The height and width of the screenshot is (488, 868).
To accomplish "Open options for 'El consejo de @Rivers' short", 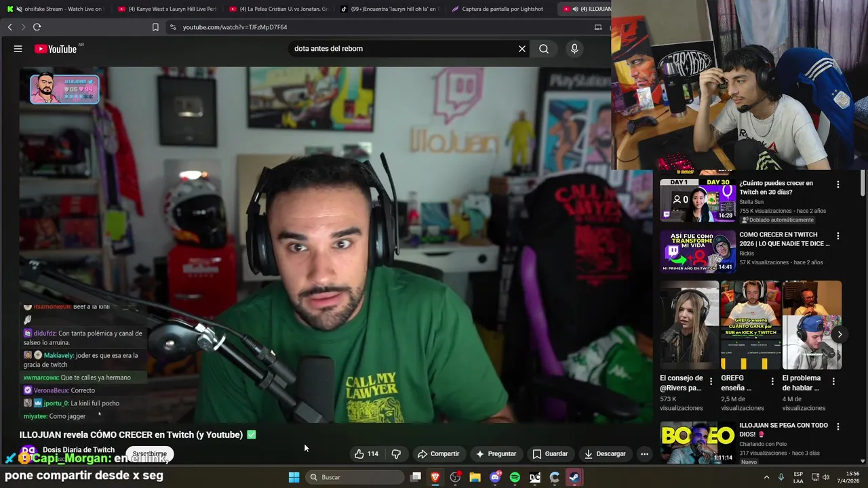I will tap(711, 382).
